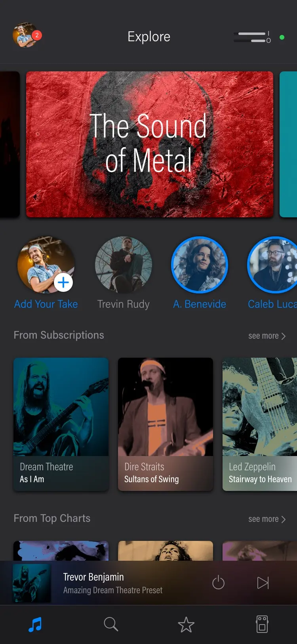
Task: Switch to the pedal gear tab
Action: (x=262, y=624)
